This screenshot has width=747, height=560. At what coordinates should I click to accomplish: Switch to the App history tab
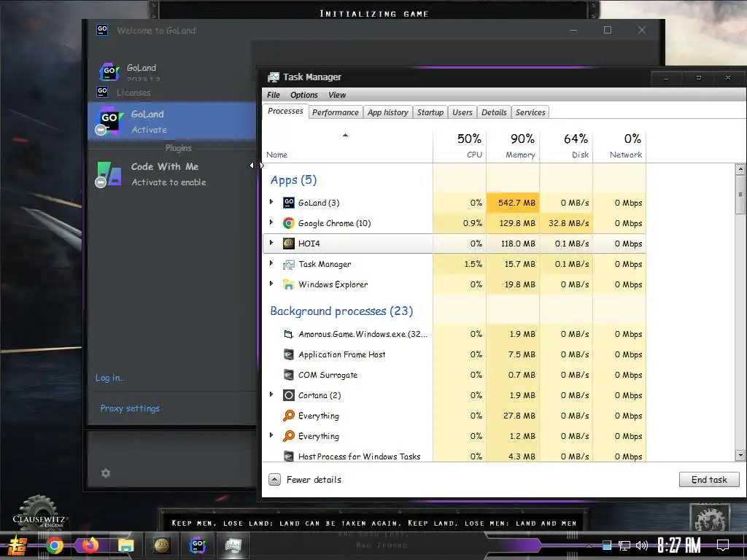pyautogui.click(x=388, y=112)
